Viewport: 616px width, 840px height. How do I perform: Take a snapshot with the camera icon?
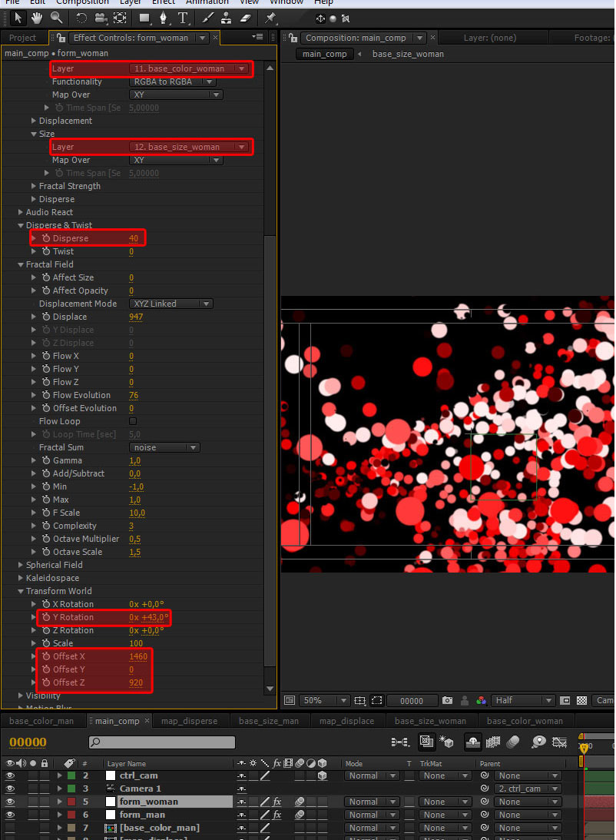448,700
